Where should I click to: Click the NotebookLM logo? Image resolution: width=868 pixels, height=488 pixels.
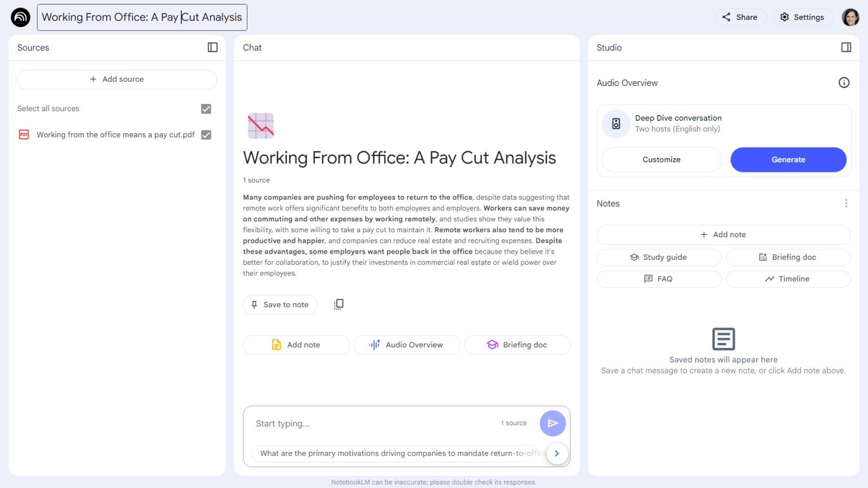tap(20, 17)
